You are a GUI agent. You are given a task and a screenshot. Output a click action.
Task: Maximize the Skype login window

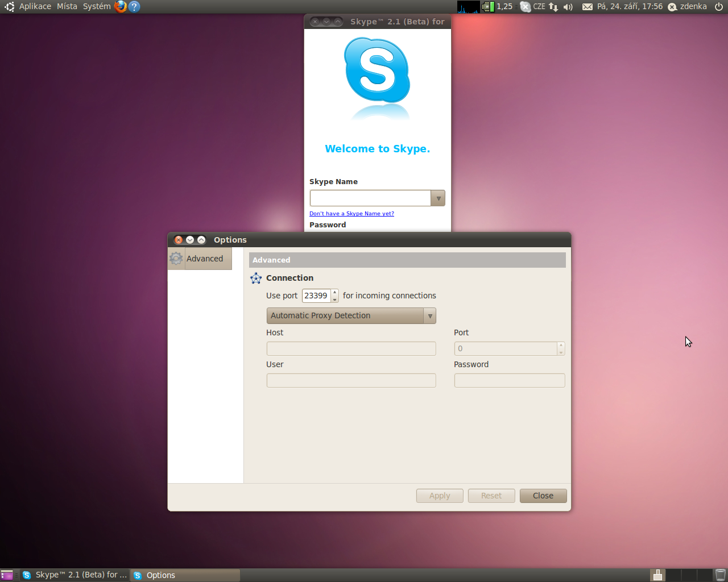(338, 22)
